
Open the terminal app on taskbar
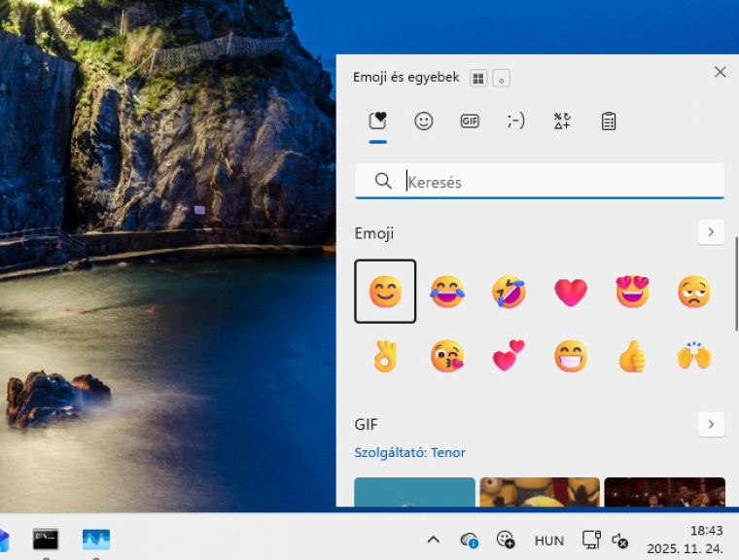coord(46,539)
